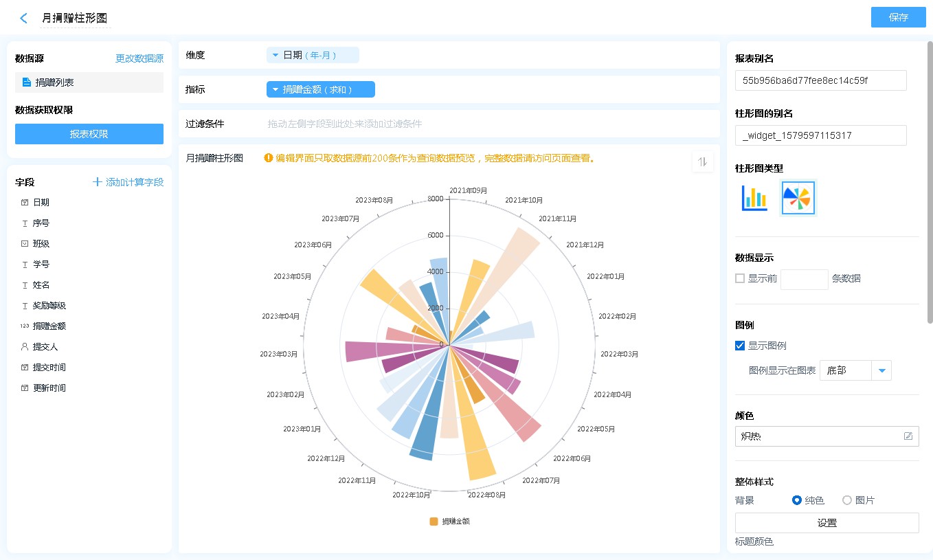This screenshot has width=933, height=560.
Task: Click the 保存 button
Action: point(898,17)
